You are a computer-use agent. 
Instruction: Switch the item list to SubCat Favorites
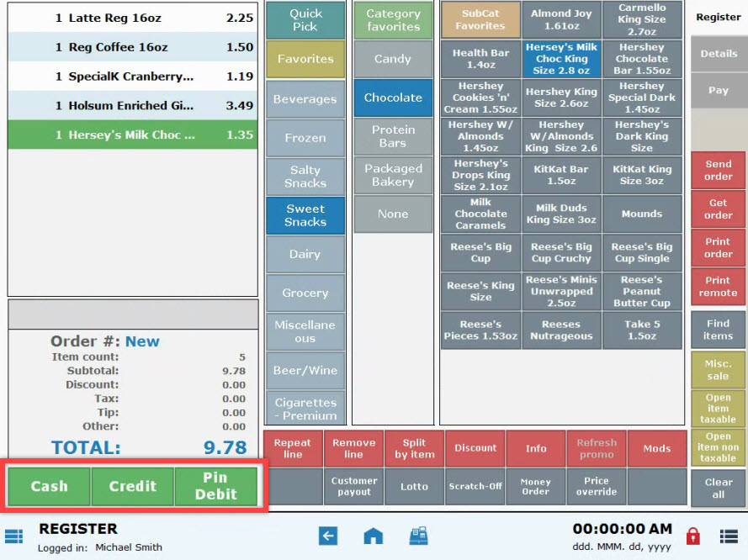(480, 18)
